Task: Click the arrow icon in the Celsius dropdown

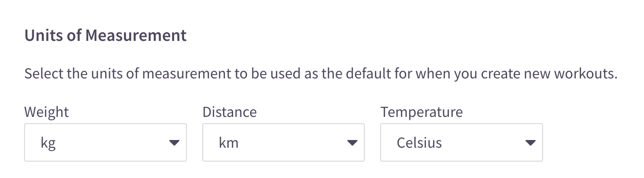Action: point(530,143)
